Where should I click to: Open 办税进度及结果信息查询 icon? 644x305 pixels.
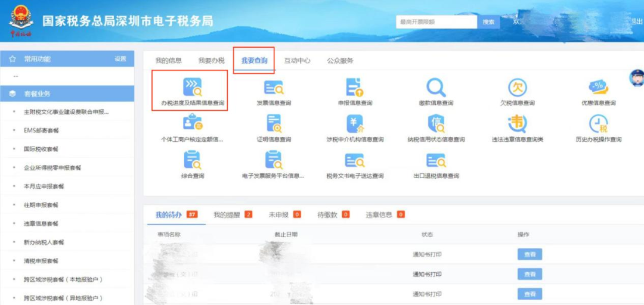click(x=192, y=86)
